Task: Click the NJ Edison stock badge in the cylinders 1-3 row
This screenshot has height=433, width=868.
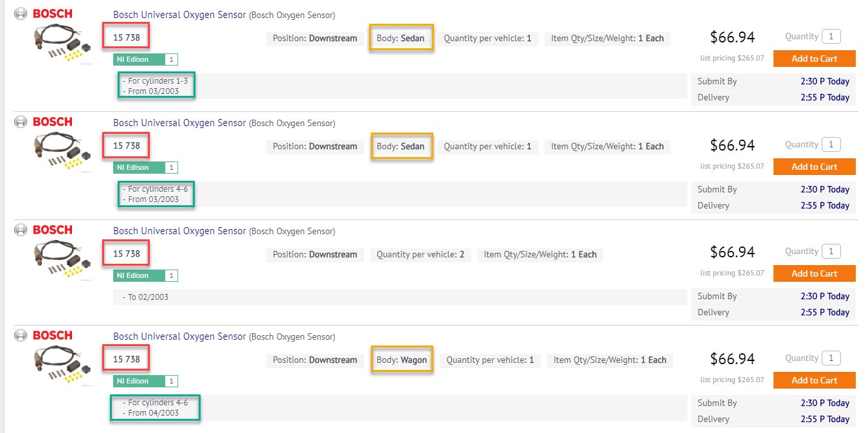Action: [x=145, y=59]
